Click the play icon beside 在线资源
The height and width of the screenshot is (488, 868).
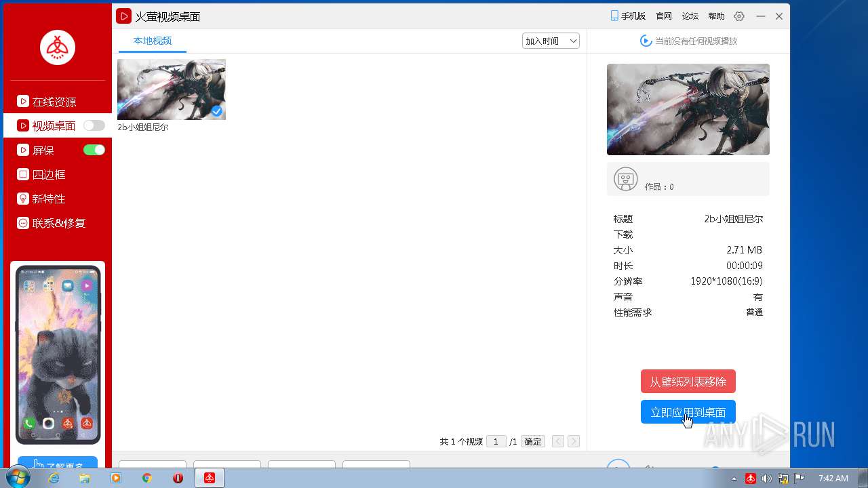tap(23, 102)
